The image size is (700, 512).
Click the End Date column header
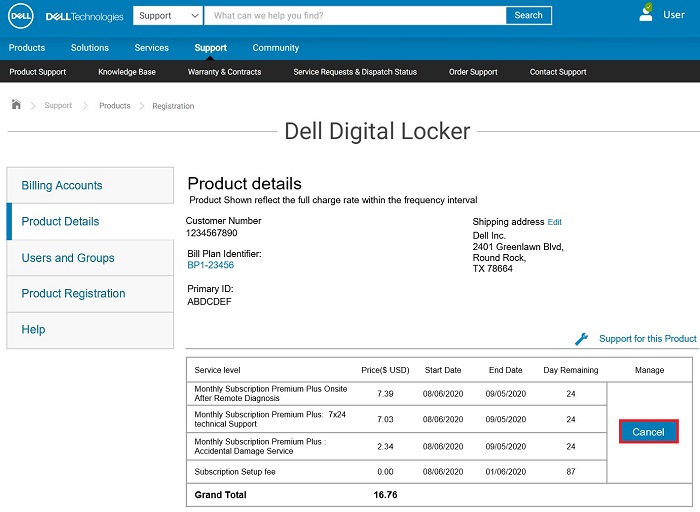506,370
